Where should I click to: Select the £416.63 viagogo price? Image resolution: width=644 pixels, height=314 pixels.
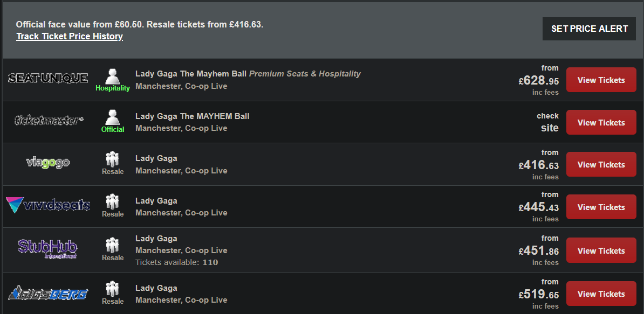539,165
